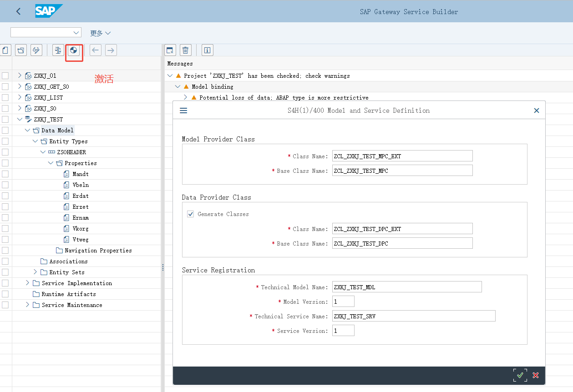Open the 更多 menu
The width and height of the screenshot is (573, 392).
pyautogui.click(x=100, y=33)
